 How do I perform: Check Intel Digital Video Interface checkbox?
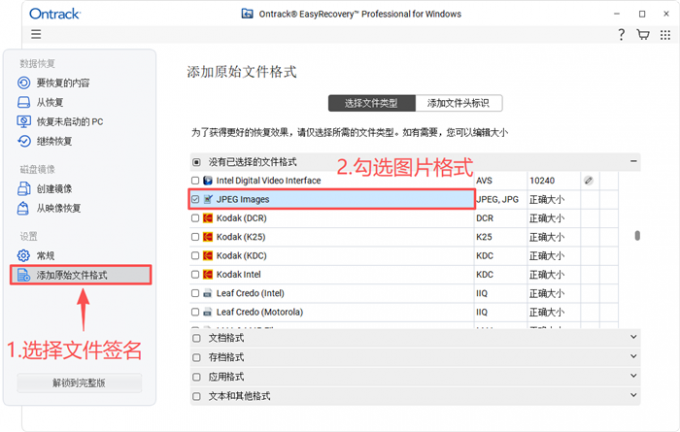click(x=195, y=180)
